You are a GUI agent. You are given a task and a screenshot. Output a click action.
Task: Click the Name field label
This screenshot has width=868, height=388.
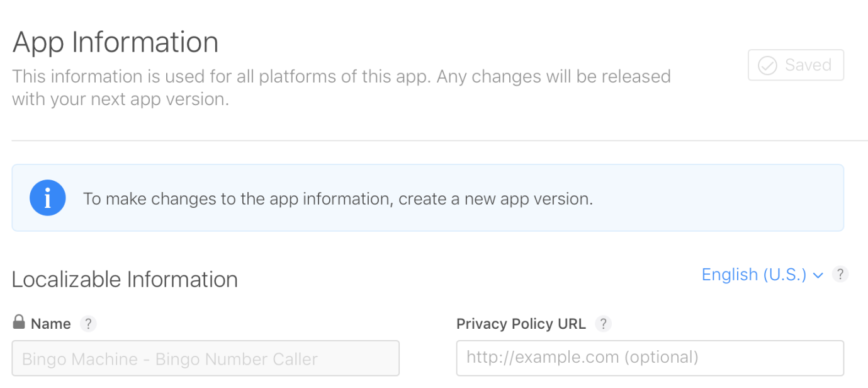[50, 324]
